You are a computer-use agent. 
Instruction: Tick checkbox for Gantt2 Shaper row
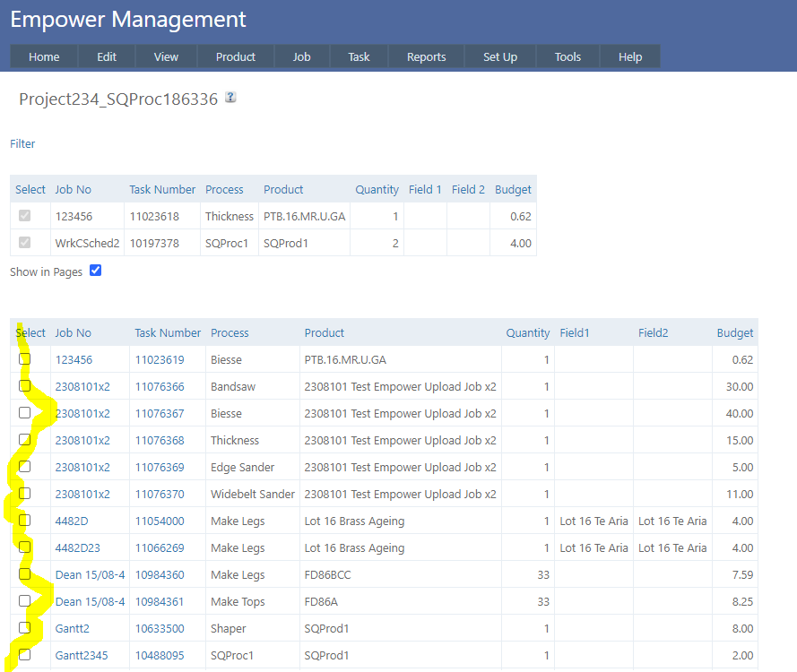(25, 628)
